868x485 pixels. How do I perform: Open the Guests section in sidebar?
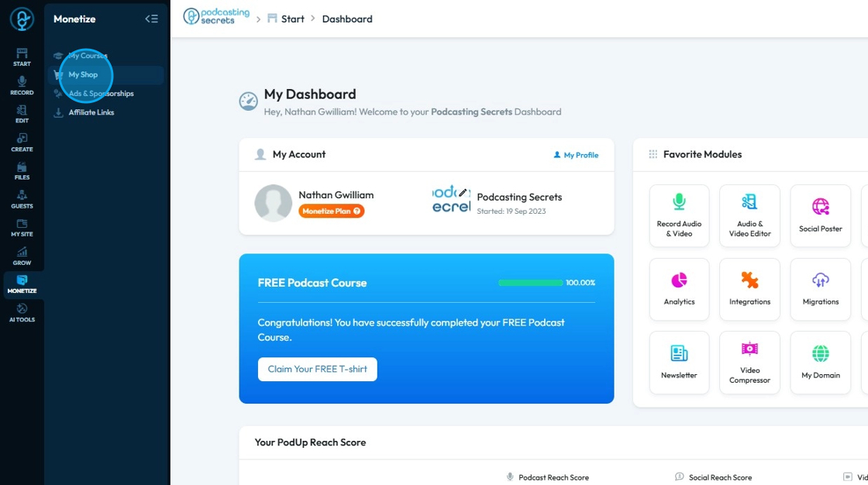click(22, 199)
